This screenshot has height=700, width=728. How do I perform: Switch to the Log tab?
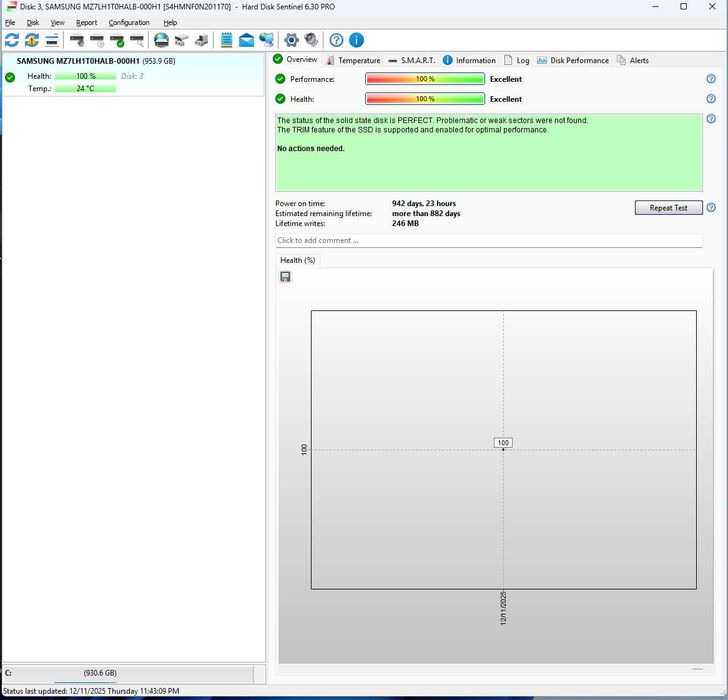click(x=516, y=60)
